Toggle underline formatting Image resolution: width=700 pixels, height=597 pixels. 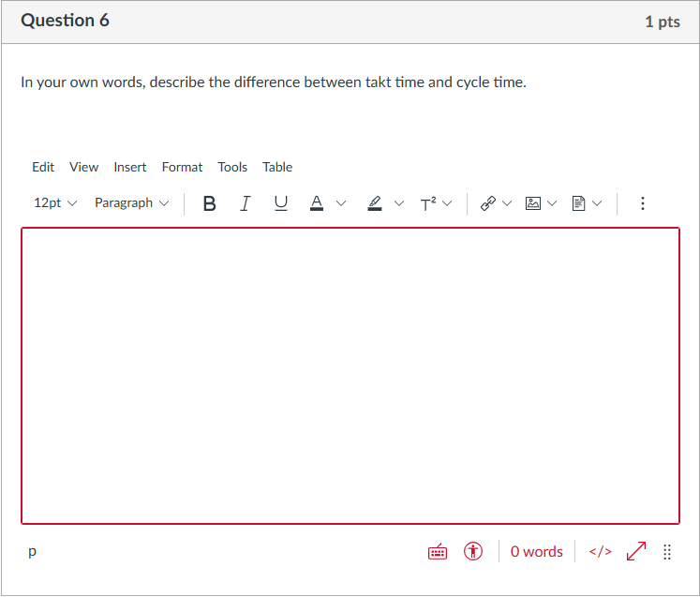coord(281,203)
